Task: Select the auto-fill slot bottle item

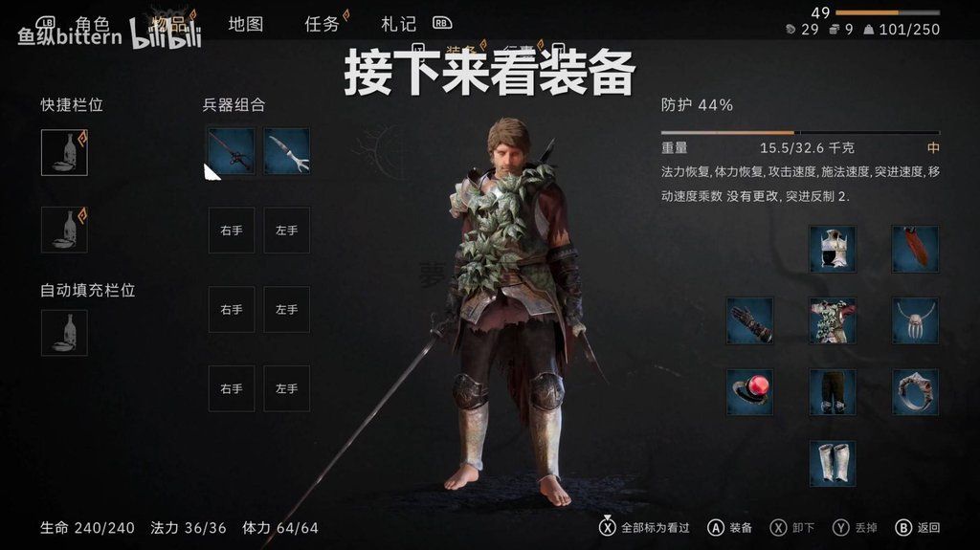Action: click(64, 333)
